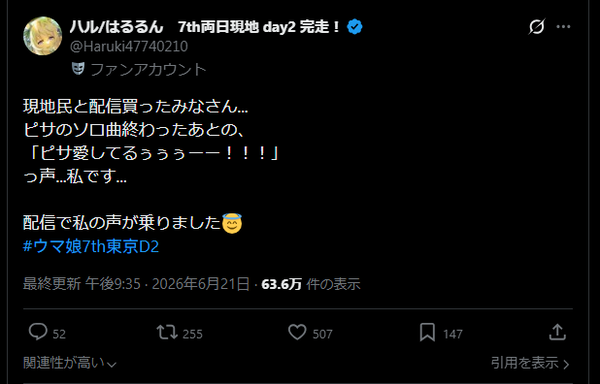Open the Grok slashed-circle icon
This screenshot has height=384, width=600.
point(536,26)
